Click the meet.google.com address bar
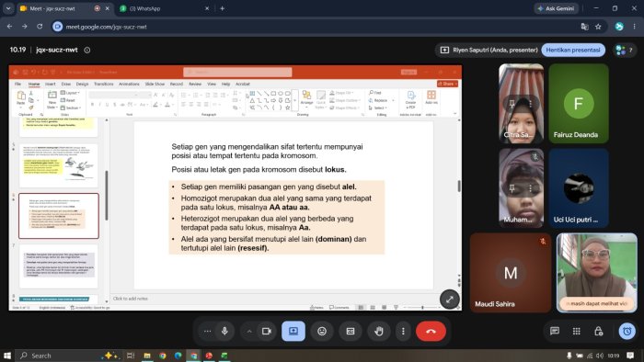 point(312,27)
